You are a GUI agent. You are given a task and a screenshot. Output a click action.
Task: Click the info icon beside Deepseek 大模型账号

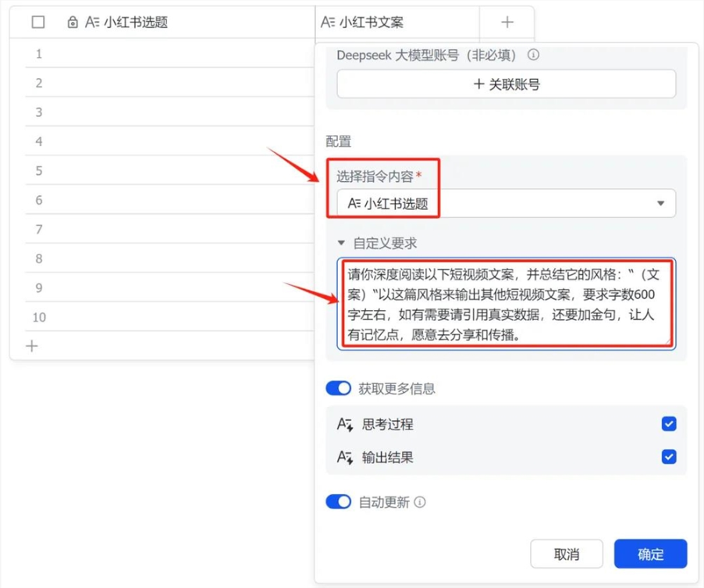pos(532,55)
